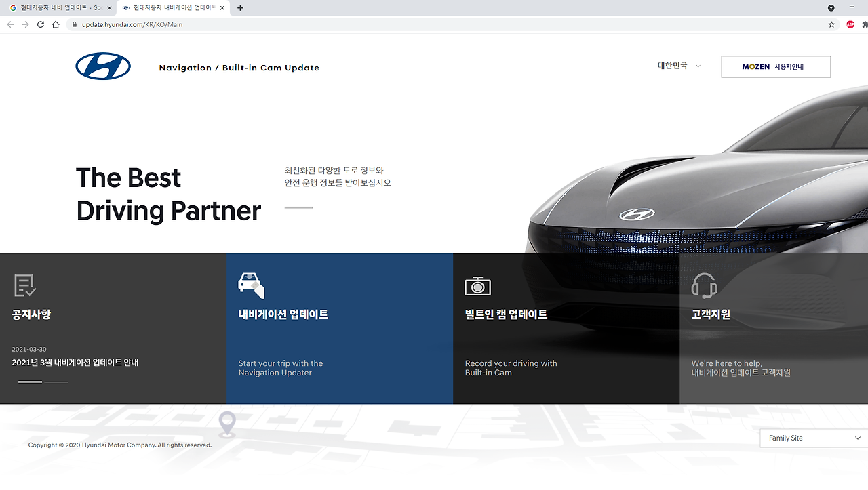868x490 pixels.
Task: Click the car icon for 내비게이션 업데이트
Action: coord(251,285)
